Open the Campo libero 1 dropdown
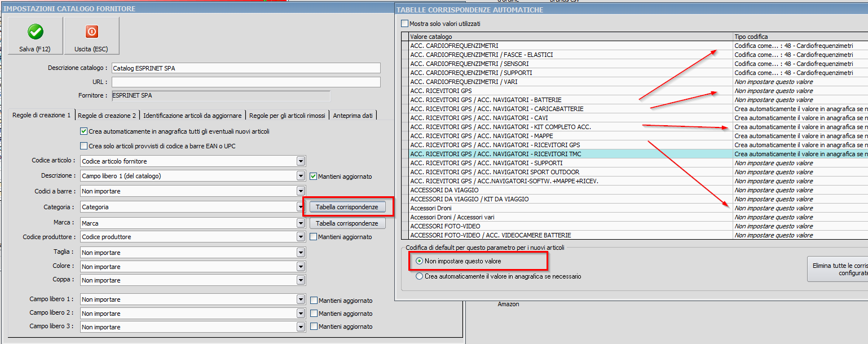This screenshot has width=868, height=344. pos(301,299)
